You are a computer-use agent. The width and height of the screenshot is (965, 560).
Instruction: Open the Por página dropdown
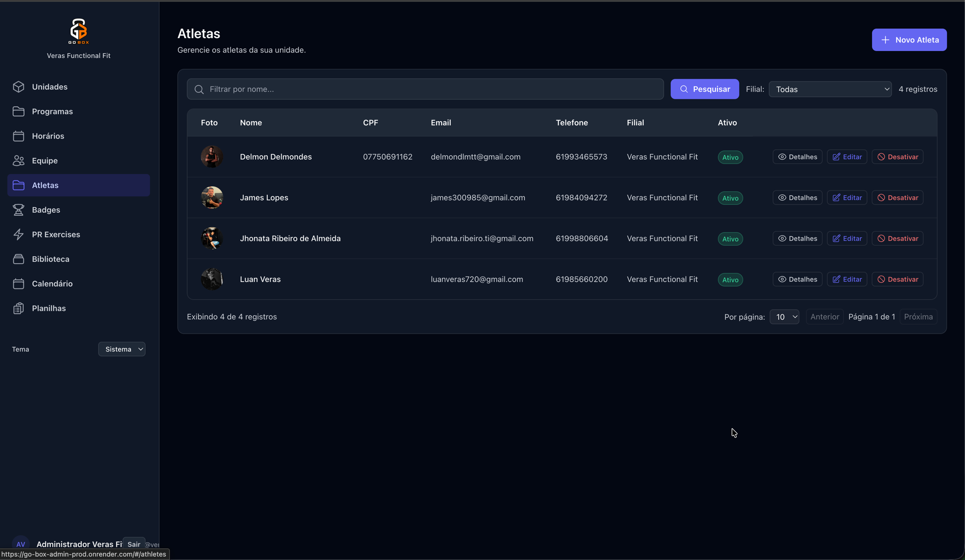pos(784,317)
